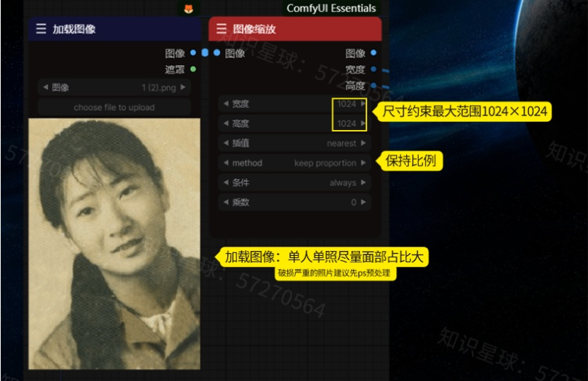
Task: Click 图像 output dot on 加载图像 node
Action: pos(193,53)
